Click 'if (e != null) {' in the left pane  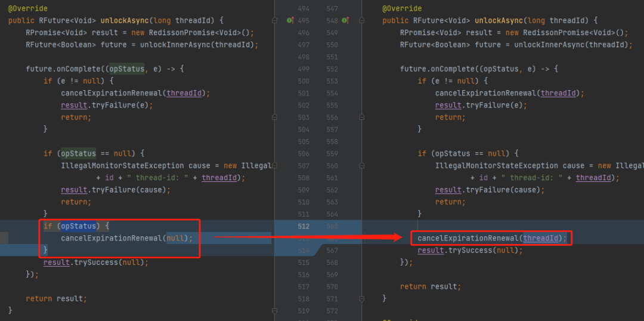79,81
